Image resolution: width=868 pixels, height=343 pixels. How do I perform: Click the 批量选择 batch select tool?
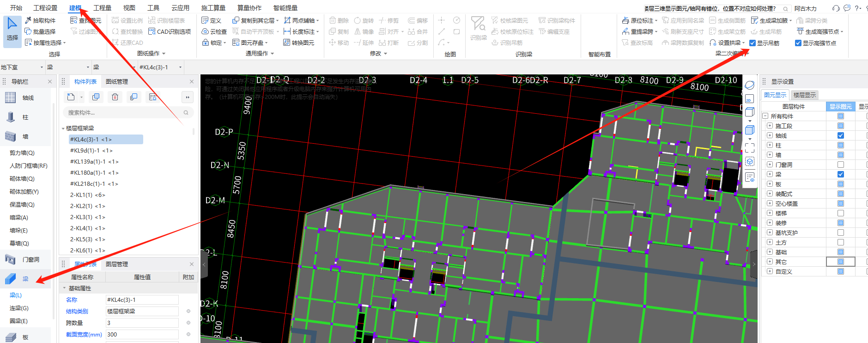click(40, 31)
